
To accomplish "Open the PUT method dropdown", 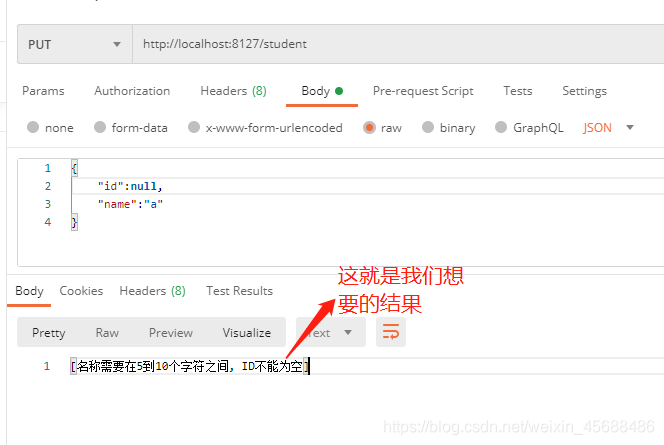I will point(75,44).
